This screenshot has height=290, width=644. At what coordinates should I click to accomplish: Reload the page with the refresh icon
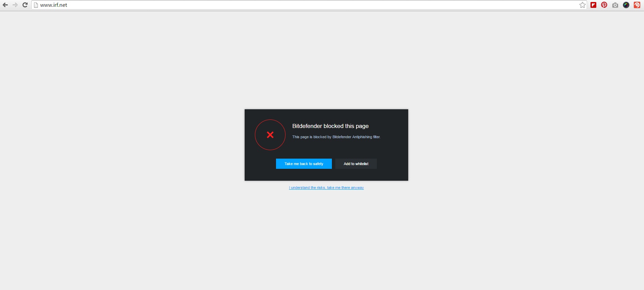(x=25, y=5)
